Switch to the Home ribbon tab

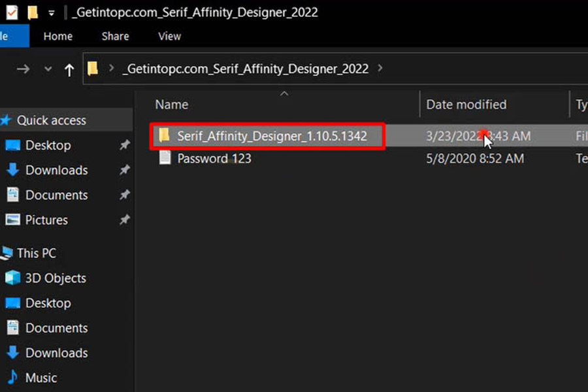[58, 37]
